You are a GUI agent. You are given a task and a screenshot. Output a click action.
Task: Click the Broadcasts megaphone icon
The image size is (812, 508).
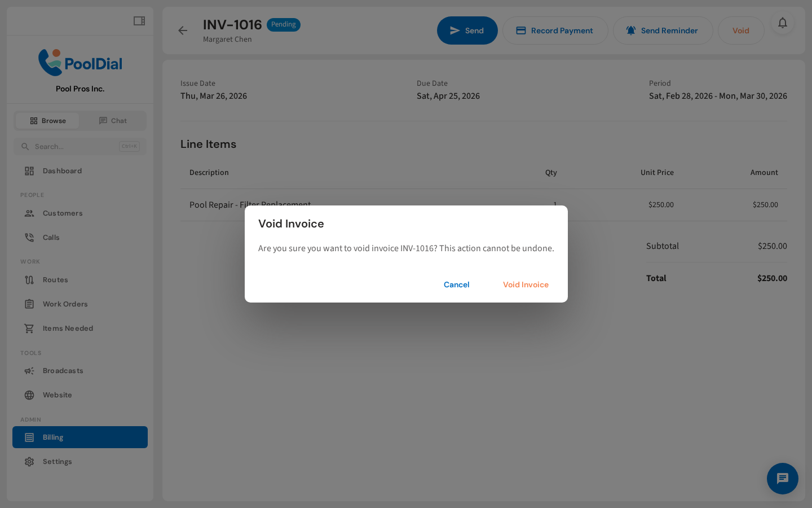(29, 371)
